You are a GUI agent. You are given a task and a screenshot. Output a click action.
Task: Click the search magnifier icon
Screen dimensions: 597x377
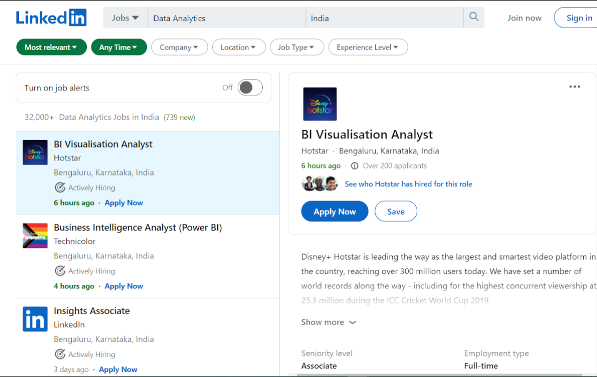(474, 17)
